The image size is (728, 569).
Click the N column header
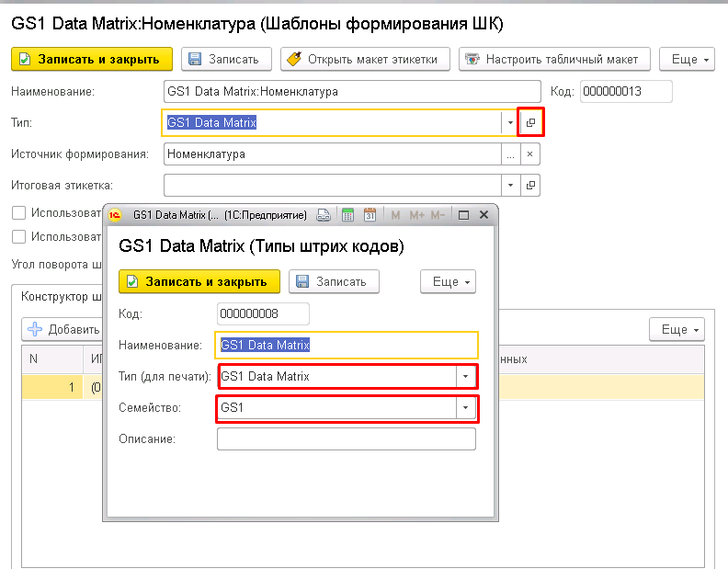52,359
